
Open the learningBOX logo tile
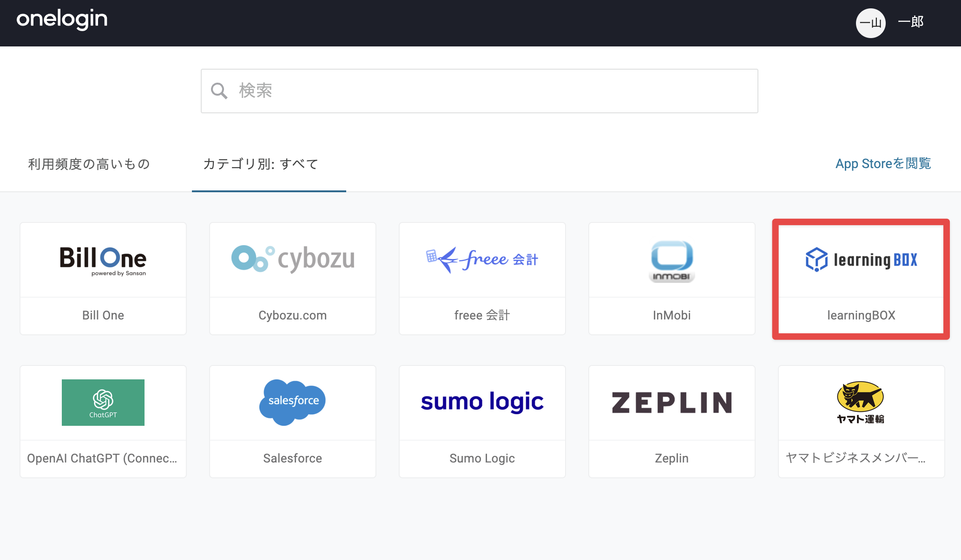tap(862, 260)
